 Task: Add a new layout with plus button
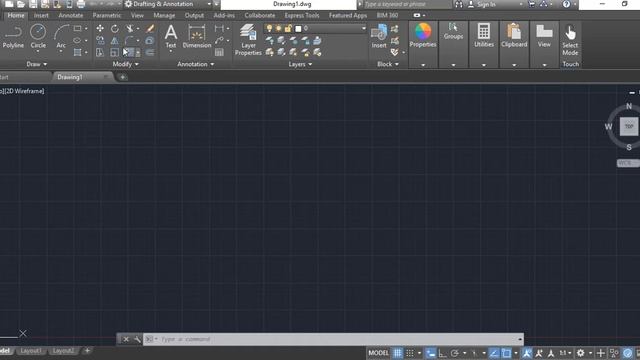pyautogui.click(x=87, y=351)
